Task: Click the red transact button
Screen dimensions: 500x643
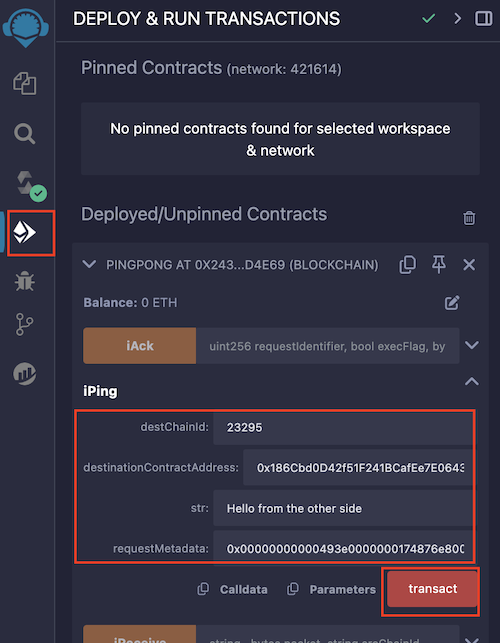Action: coord(432,589)
